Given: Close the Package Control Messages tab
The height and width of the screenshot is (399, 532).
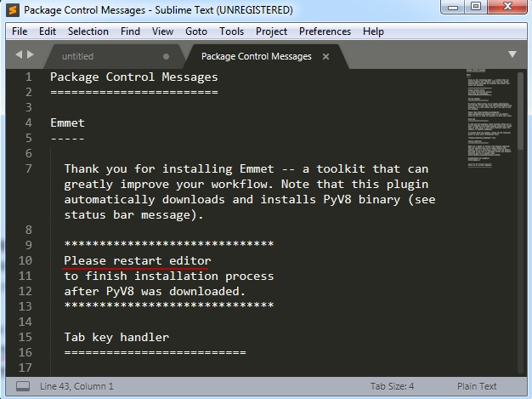Looking at the screenshot, I should pos(325,56).
